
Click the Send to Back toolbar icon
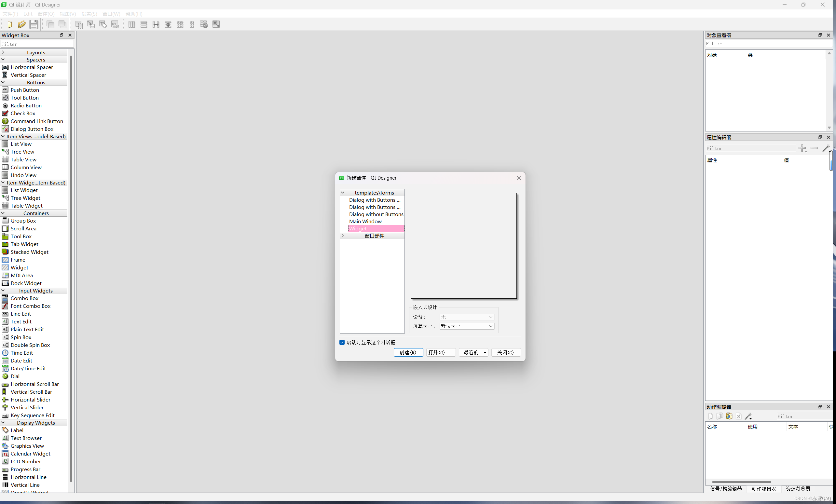[50, 24]
